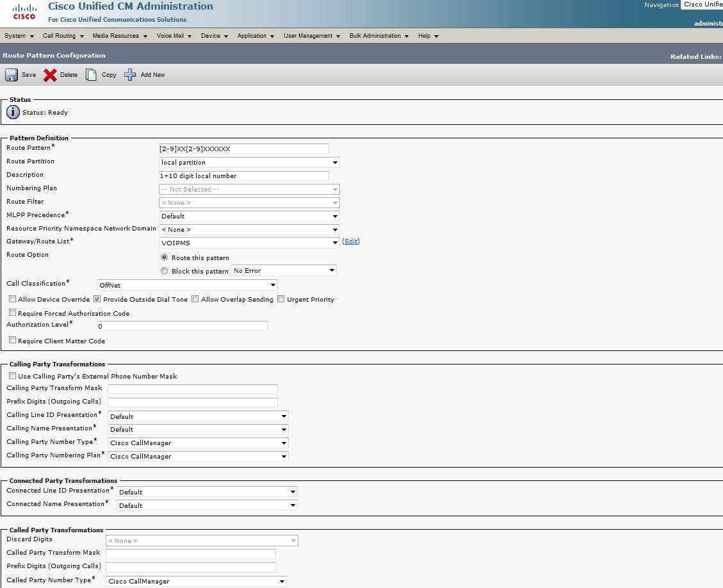Open the MLPP Precedence dropdown

coord(249,216)
